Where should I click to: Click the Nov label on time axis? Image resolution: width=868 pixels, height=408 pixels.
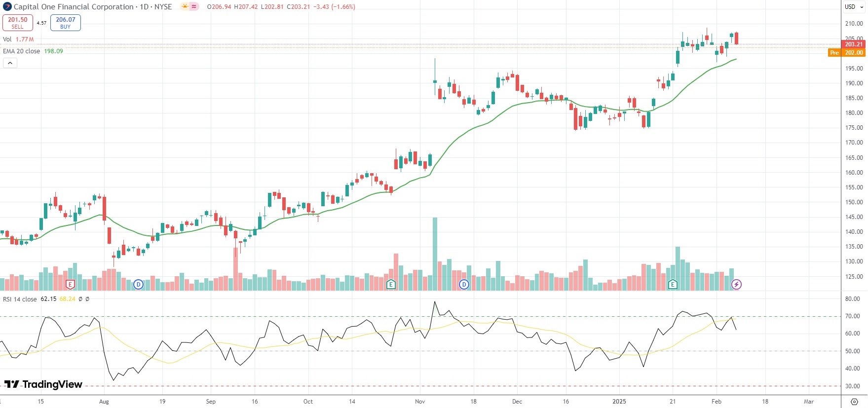(x=420, y=402)
